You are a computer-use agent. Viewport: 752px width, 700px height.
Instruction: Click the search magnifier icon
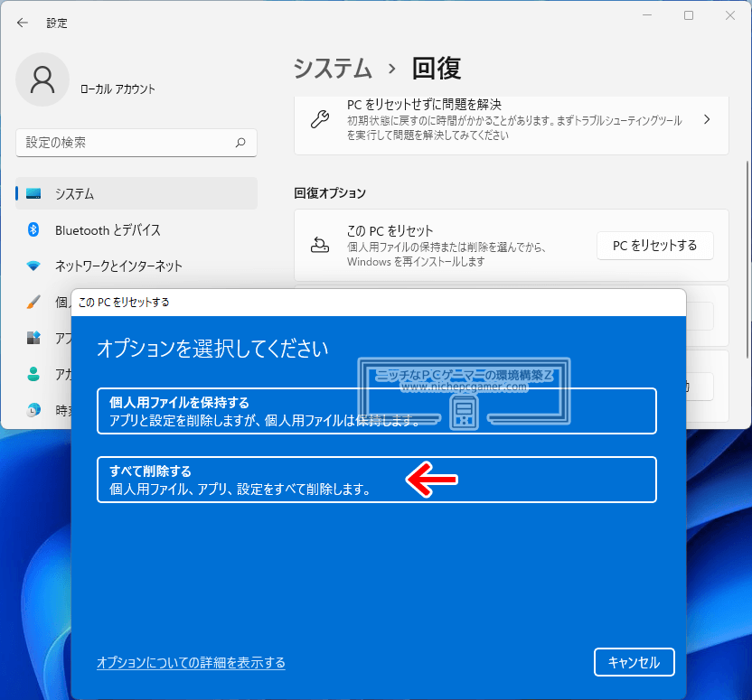tap(240, 143)
